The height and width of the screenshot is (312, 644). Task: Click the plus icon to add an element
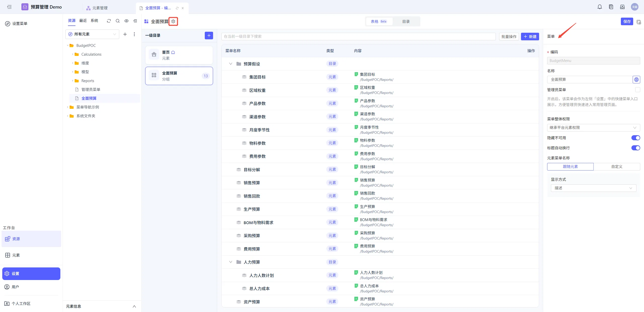125,34
